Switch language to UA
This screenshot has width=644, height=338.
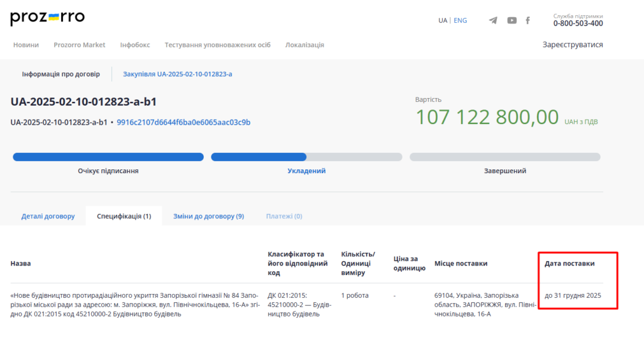(443, 20)
